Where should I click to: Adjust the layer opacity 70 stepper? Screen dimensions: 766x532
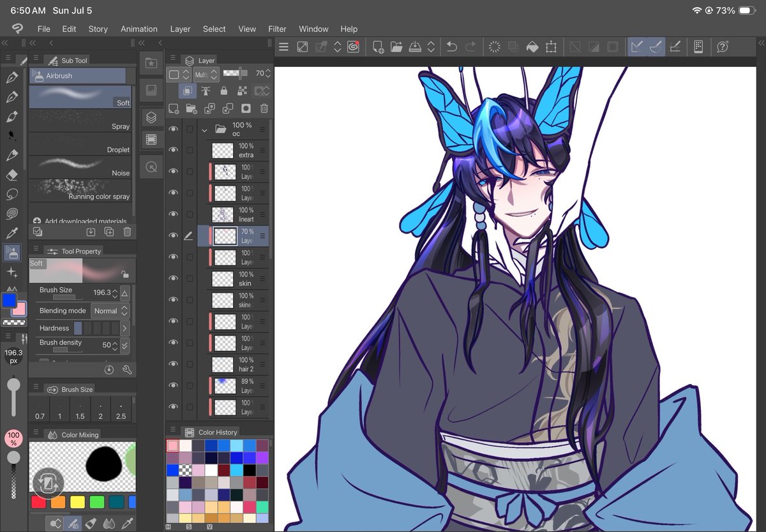(269, 74)
